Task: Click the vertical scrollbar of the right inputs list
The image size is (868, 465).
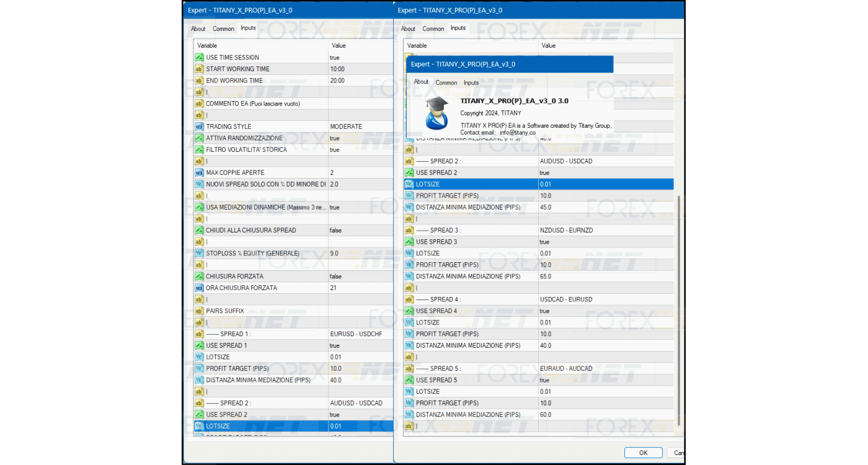Action: tap(680, 310)
